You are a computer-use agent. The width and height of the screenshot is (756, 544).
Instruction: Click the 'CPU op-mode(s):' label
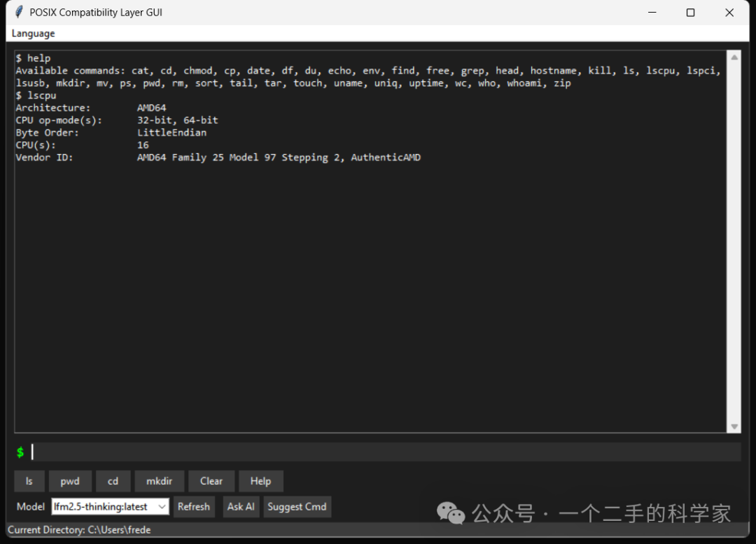(x=59, y=120)
